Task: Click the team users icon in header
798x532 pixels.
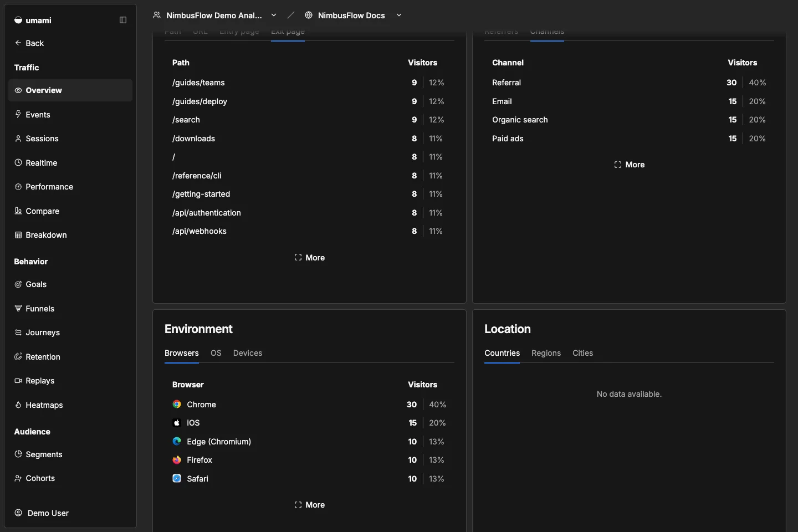Action: coord(157,15)
